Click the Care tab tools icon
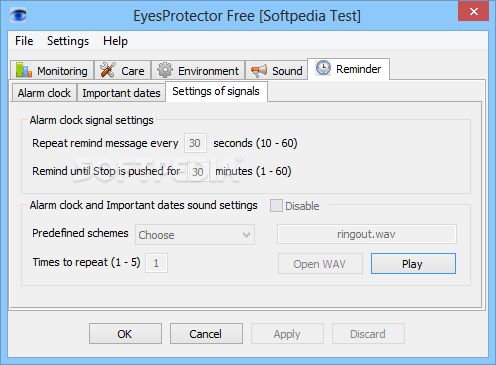This screenshot has width=496, height=365. (x=108, y=70)
